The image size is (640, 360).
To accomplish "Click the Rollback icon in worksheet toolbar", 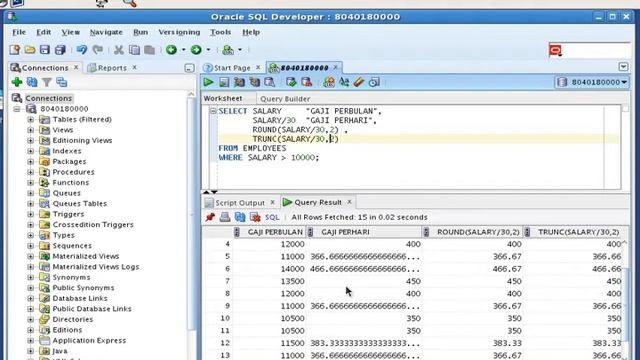I will (307, 82).
